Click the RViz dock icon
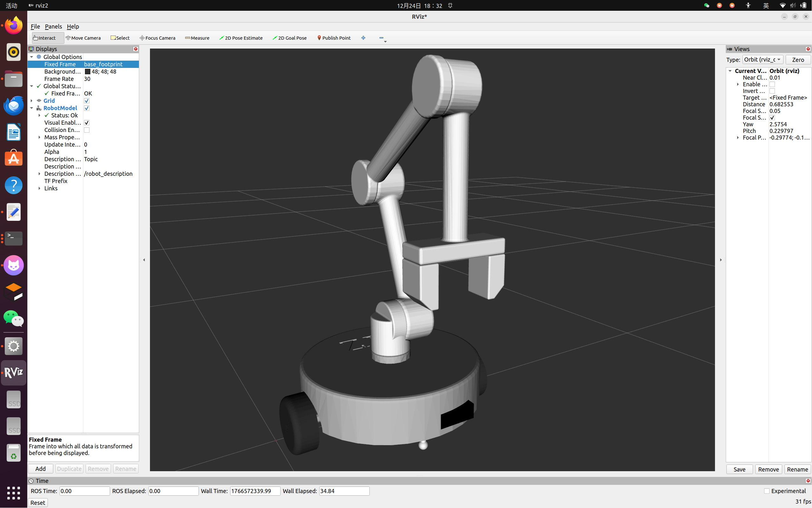 pos(13,373)
